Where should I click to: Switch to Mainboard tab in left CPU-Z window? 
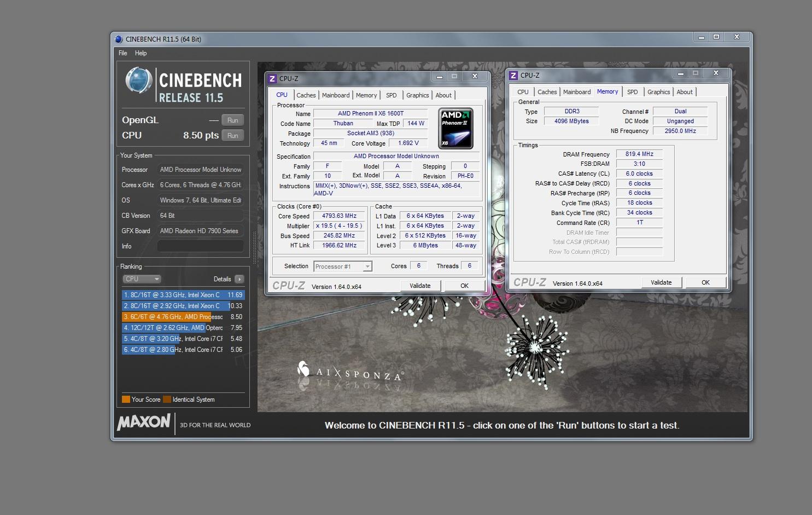pos(336,95)
